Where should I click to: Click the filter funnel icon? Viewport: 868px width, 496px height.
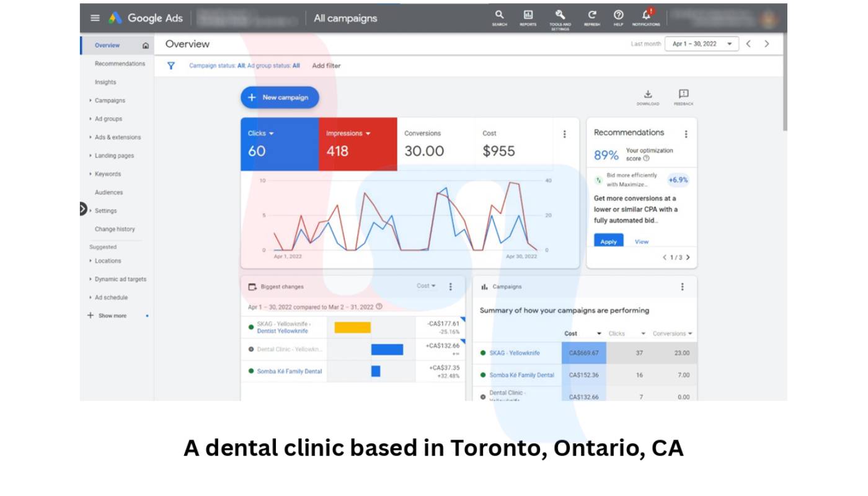pos(171,66)
